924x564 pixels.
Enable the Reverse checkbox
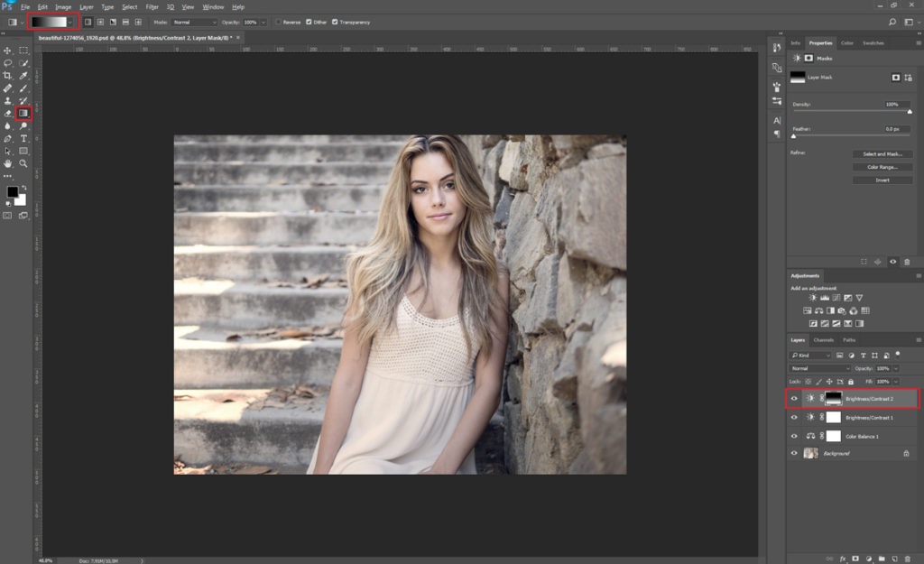(279, 22)
